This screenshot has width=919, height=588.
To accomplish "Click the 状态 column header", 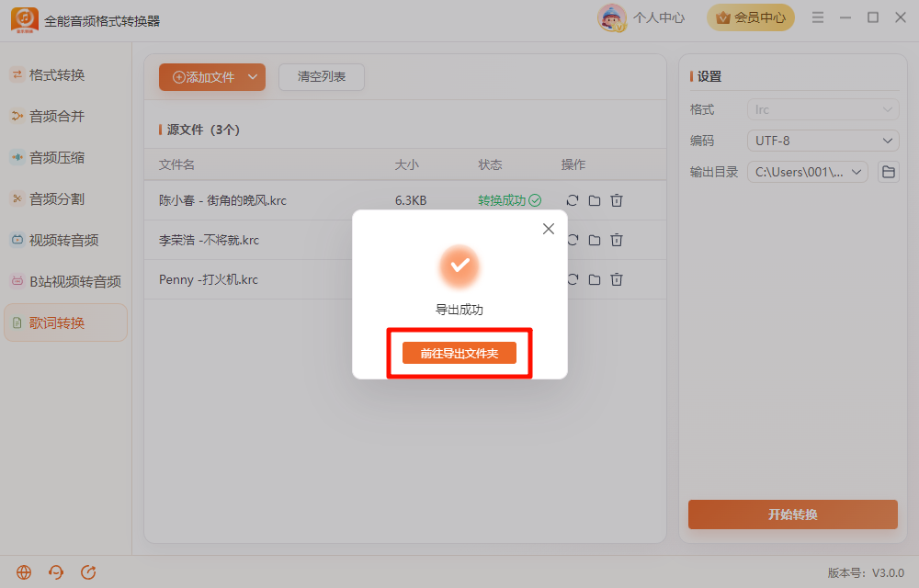I will click(490, 164).
